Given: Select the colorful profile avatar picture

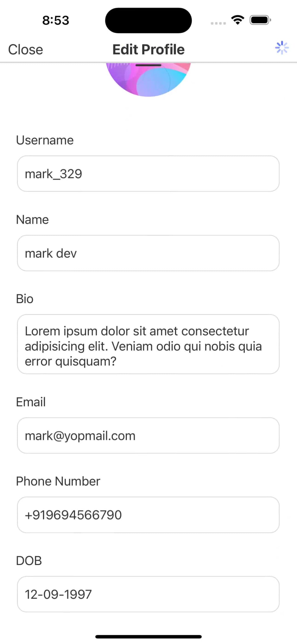Looking at the screenshot, I should 148,80.
